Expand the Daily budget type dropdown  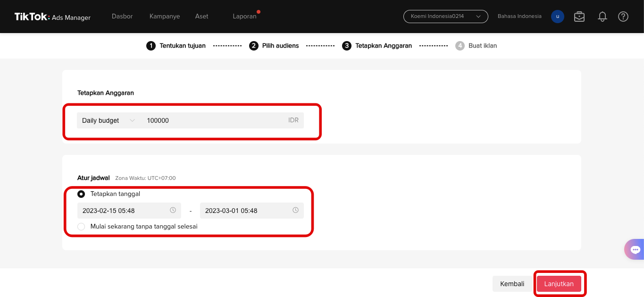pyautogui.click(x=109, y=120)
